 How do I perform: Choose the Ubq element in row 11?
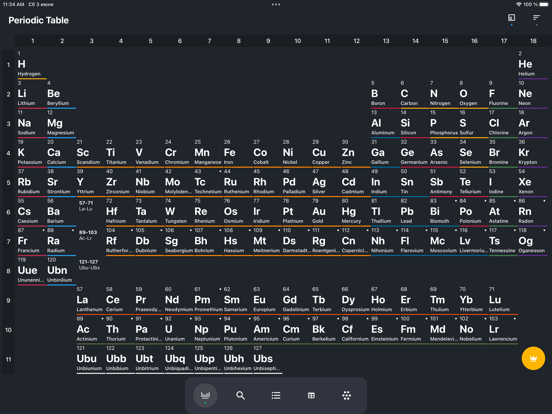point(179,360)
